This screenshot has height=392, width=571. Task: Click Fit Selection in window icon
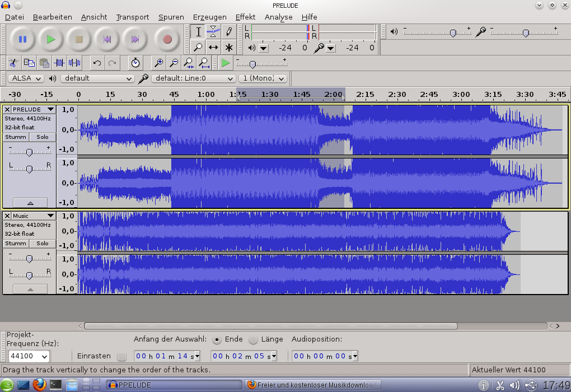click(189, 63)
